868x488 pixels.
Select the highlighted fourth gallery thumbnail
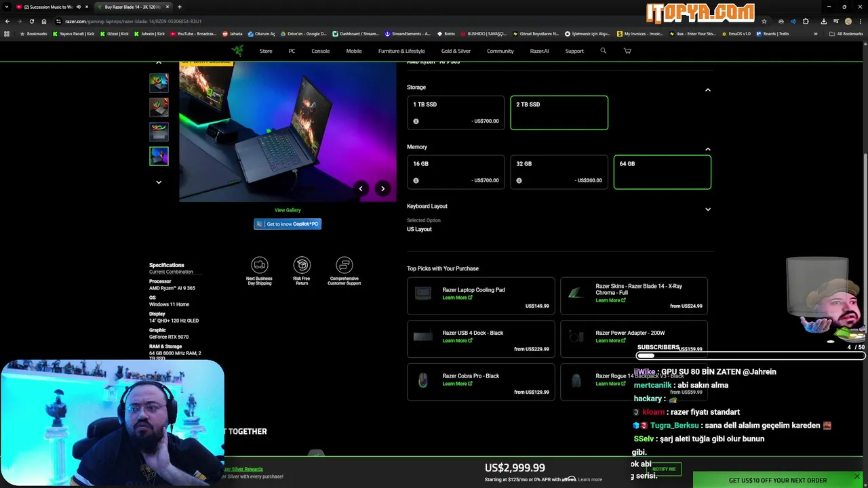(x=159, y=156)
